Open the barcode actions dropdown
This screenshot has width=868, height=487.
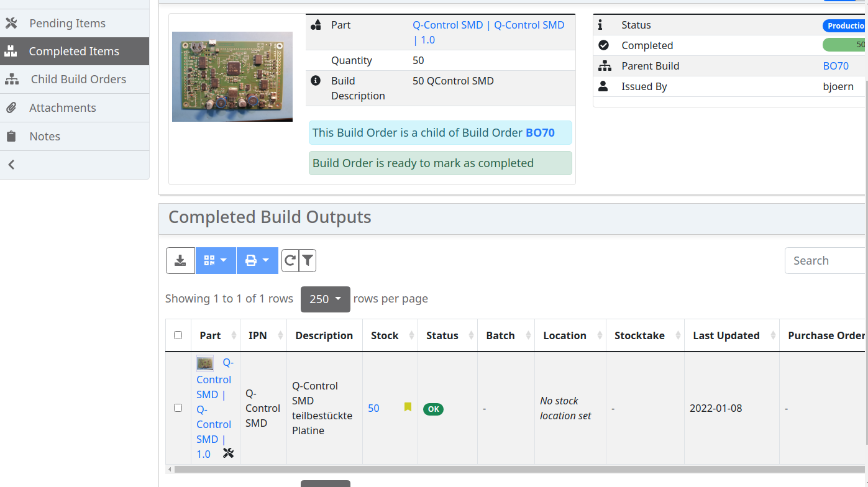[216, 260]
